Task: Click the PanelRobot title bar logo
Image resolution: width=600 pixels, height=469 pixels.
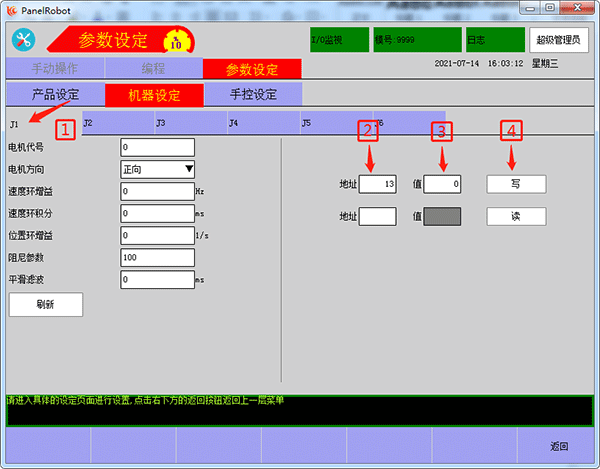Action: pyautogui.click(x=12, y=8)
